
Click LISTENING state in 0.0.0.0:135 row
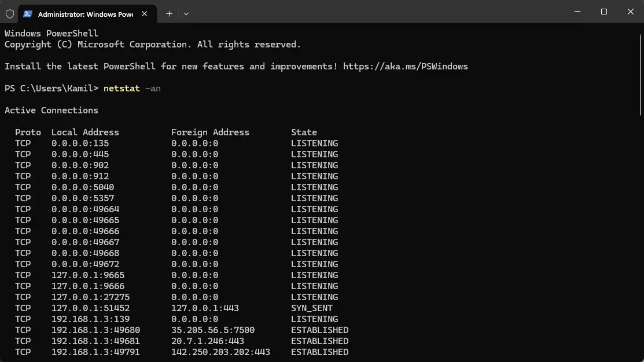tap(315, 143)
